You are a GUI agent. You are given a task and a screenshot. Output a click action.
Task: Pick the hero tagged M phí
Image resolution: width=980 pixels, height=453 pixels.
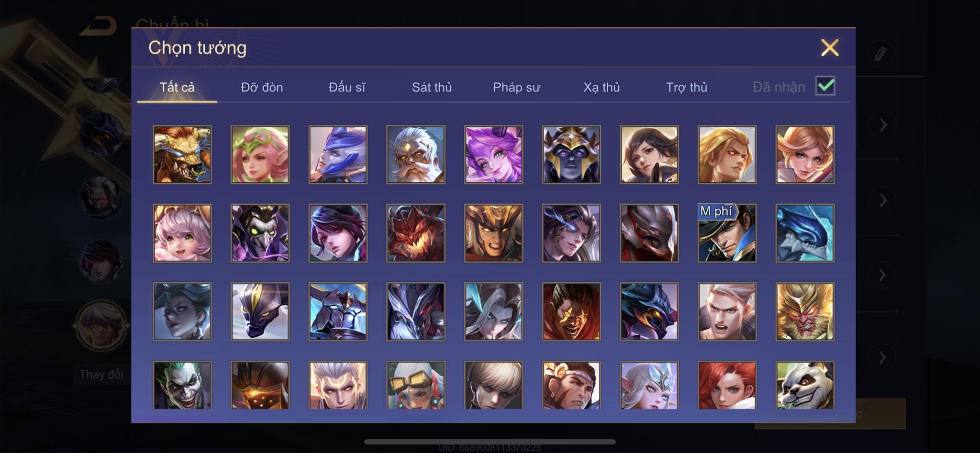(727, 233)
